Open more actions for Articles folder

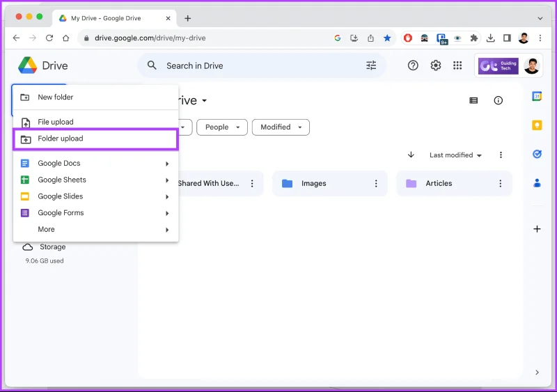[500, 183]
